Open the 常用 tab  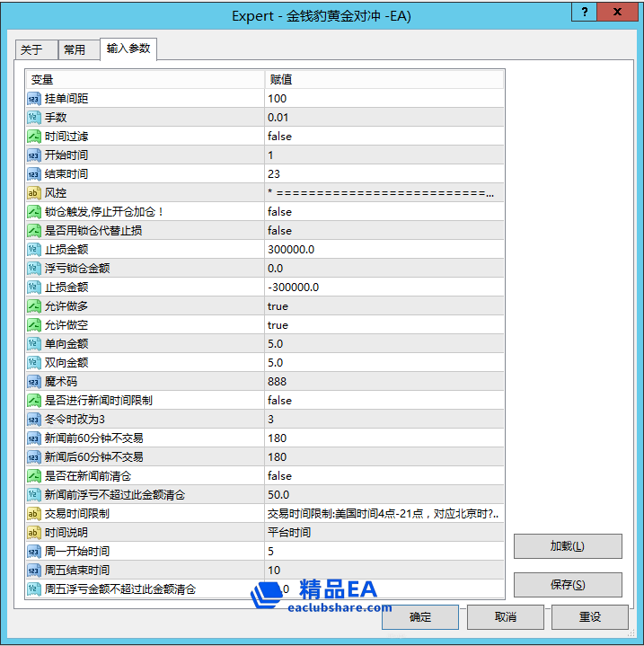pyautogui.click(x=75, y=50)
